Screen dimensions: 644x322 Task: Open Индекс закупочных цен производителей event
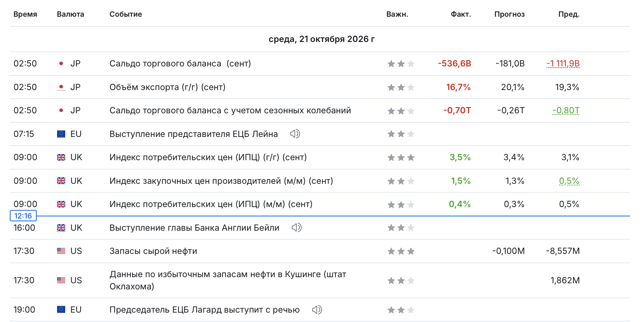221,181
